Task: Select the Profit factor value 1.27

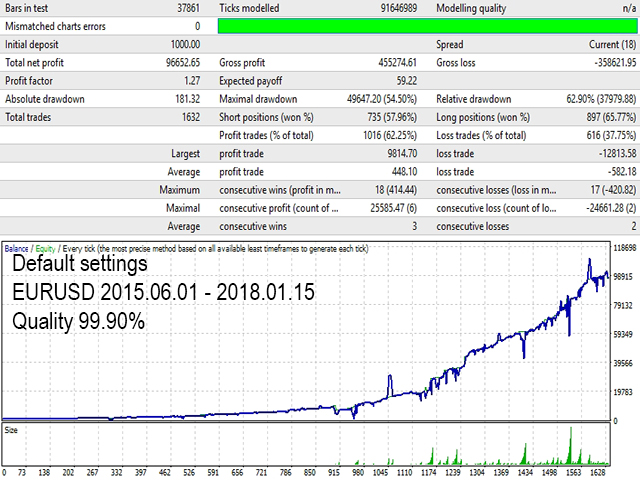Action: (x=192, y=81)
